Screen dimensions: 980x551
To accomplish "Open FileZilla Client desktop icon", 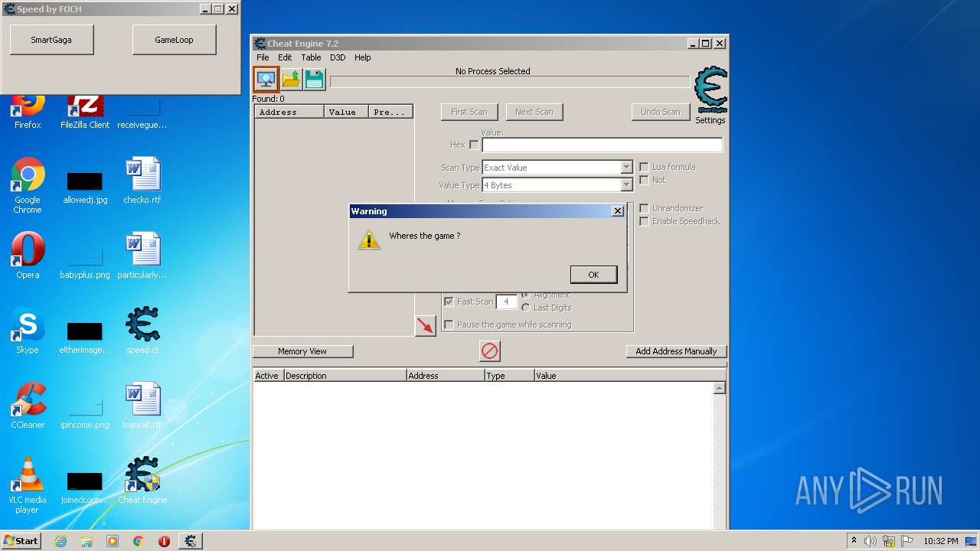I will [x=85, y=111].
